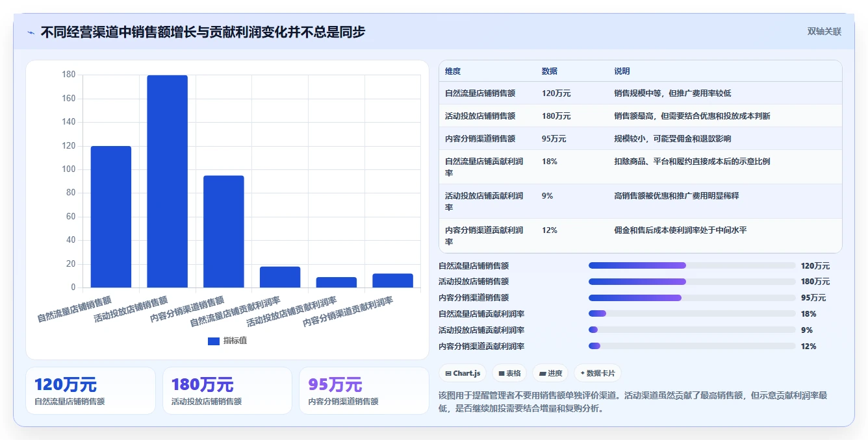Image resolution: width=868 pixels, height=440 pixels.
Task: Click progress bar for 内容分销渠道销售额
Action: pyautogui.click(x=692, y=298)
